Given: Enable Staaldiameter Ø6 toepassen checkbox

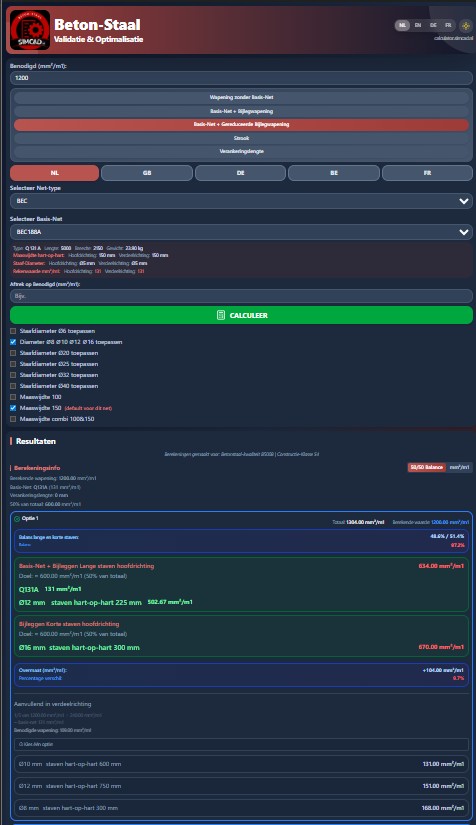Looking at the screenshot, I should point(13,331).
